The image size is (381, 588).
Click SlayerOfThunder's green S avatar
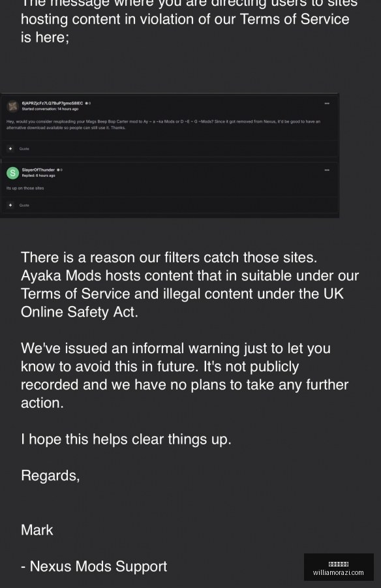point(13,173)
